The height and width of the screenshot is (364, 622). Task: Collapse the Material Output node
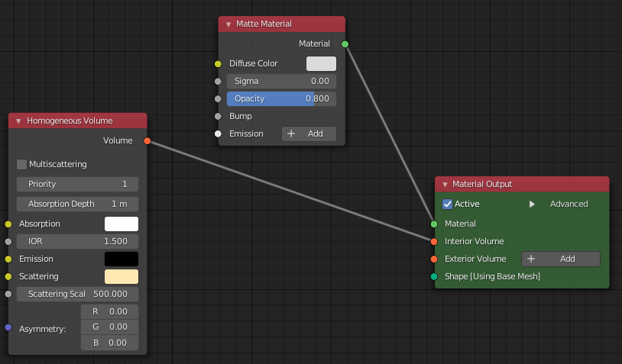(x=444, y=184)
